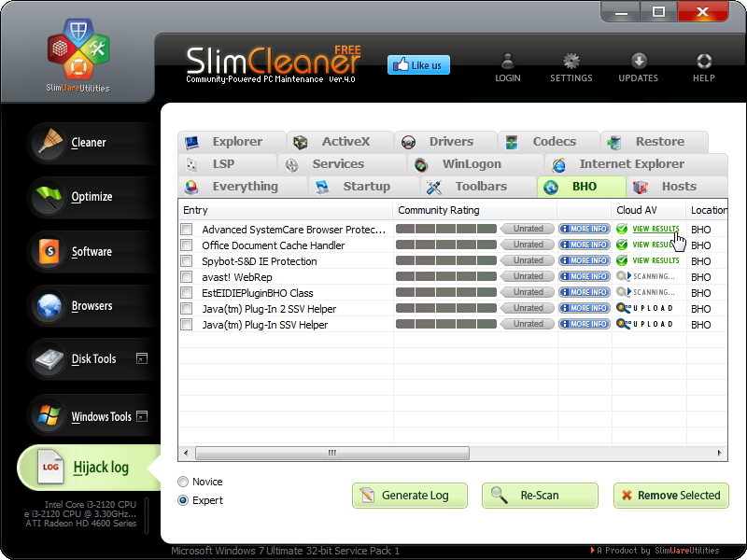Switch to the Startup tab

coord(364,186)
